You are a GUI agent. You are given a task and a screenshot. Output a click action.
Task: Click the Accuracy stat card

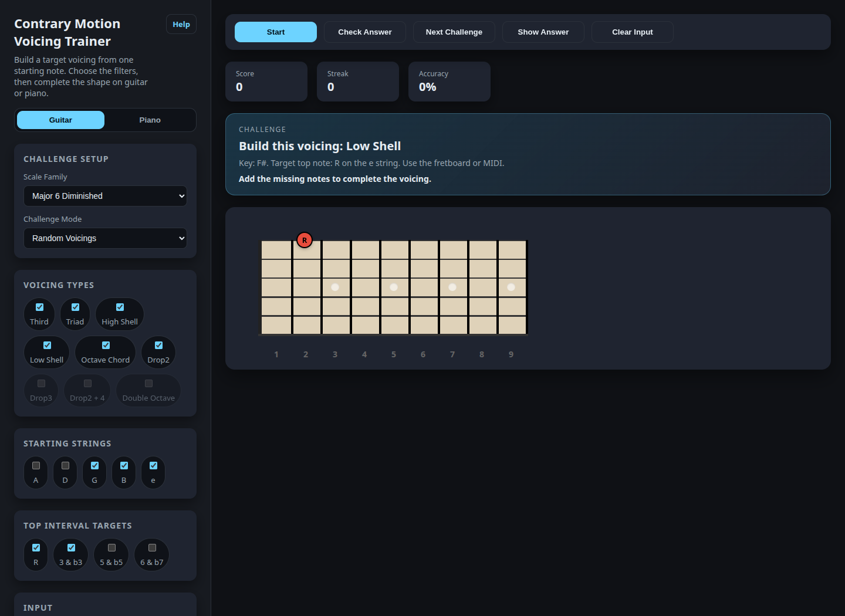pos(449,82)
